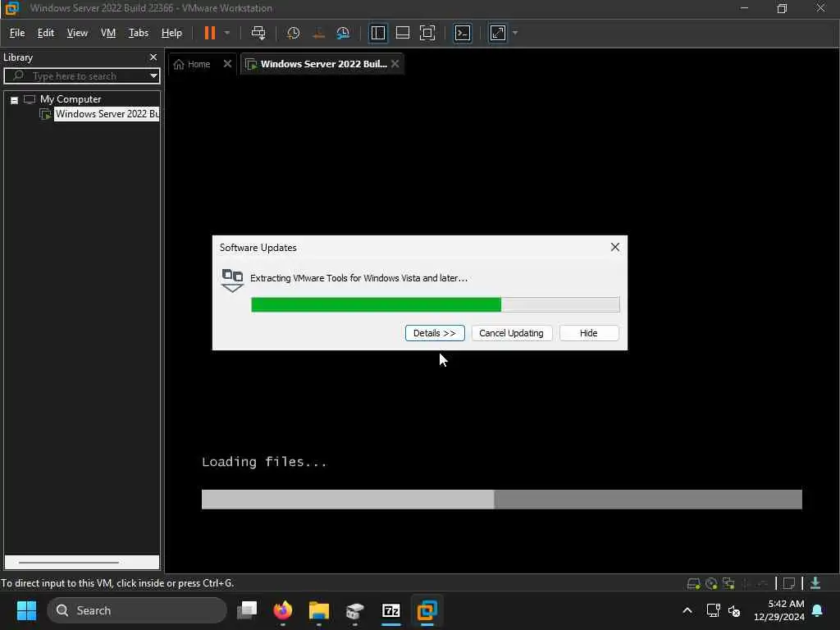Close the Home tab
This screenshot has width=840, height=630.
227,64
